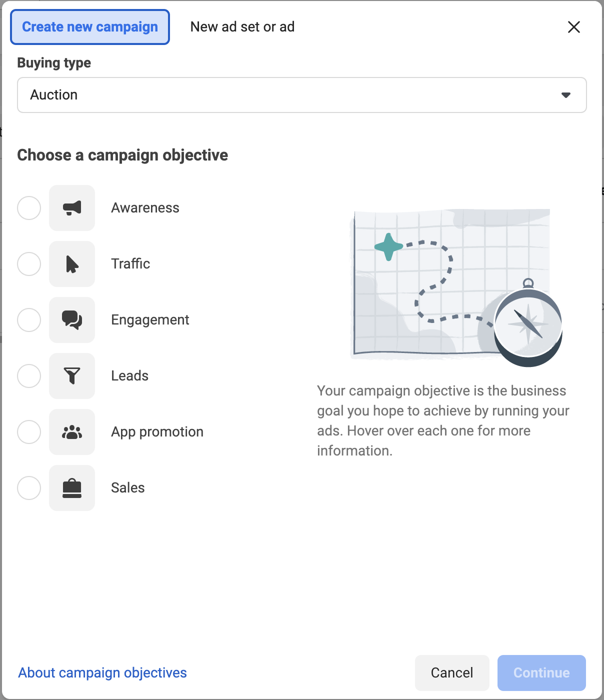The height and width of the screenshot is (700, 604).
Task: Choose the Sales radio button
Action: coord(29,488)
